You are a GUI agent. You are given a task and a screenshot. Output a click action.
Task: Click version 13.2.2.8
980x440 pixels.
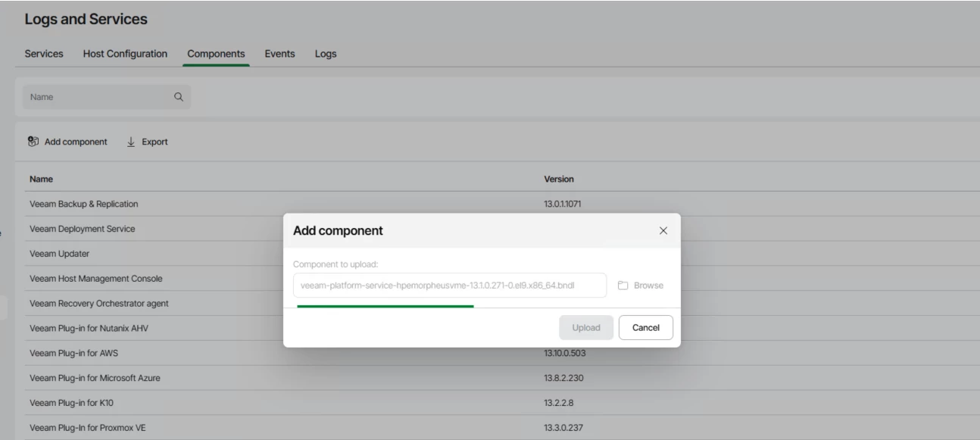[x=559, y=403]
